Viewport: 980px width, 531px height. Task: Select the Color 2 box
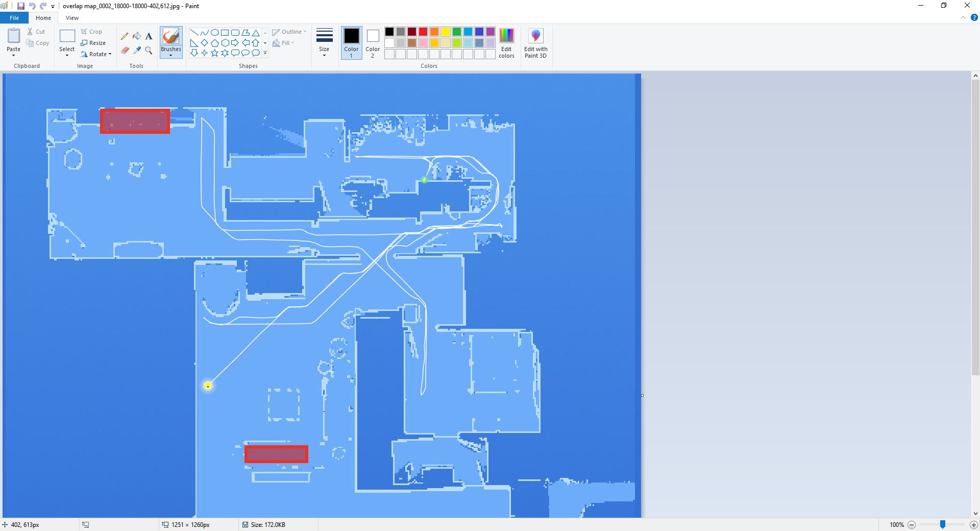[x=373, y=43]
